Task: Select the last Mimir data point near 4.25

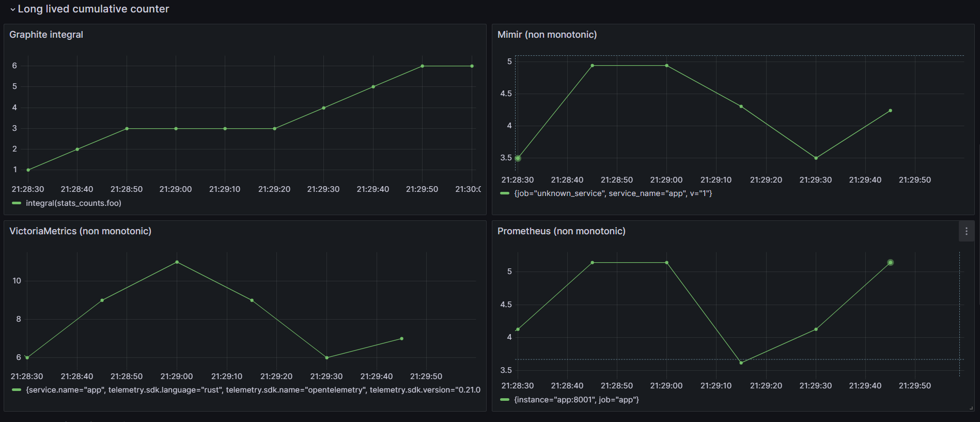Action: pyautogui.click(x=891, y=111)
